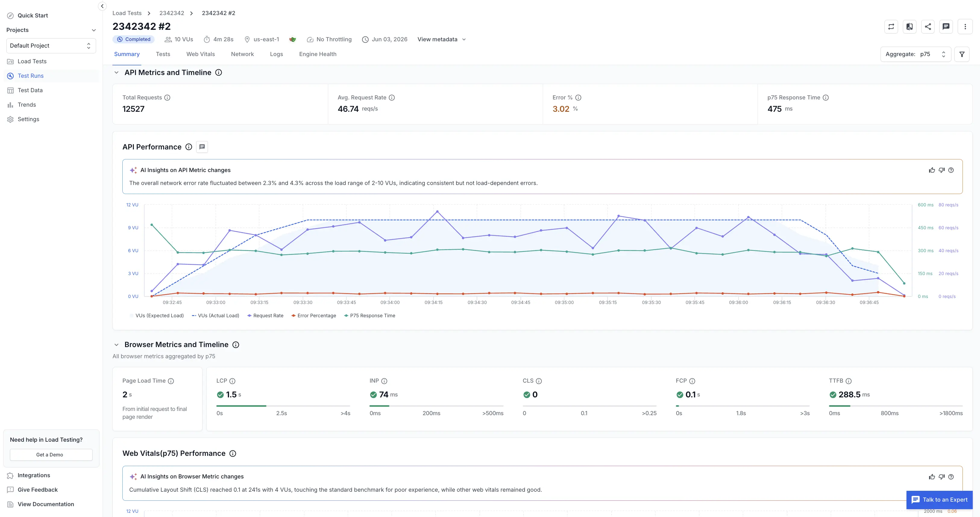The image size is (980, 517).
Task: Stay on the Summary tab
Action: point(127,55)
